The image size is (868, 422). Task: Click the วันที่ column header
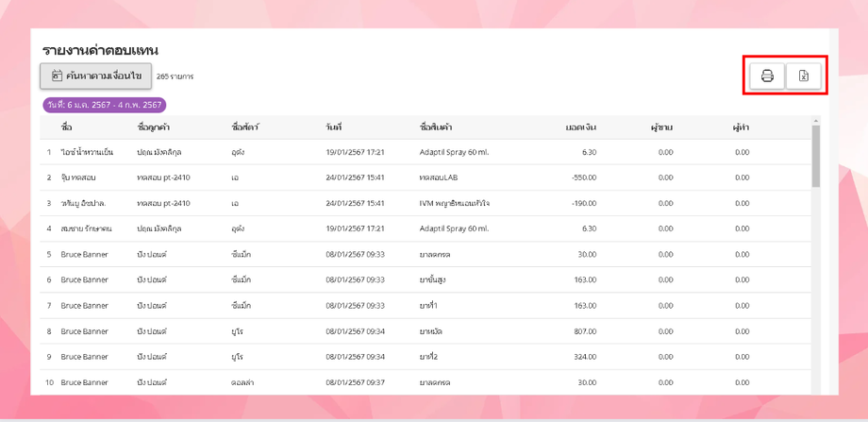pos(333,127)
